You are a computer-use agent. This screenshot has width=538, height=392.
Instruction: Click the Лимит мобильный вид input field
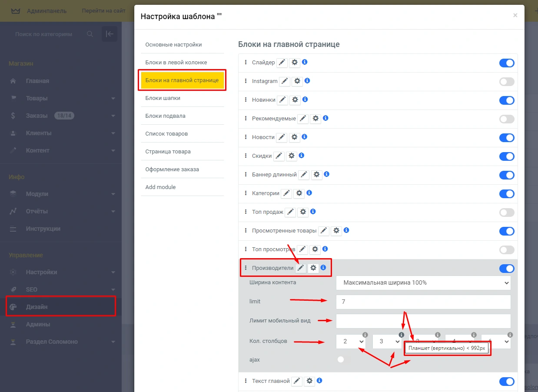pos(423,321)
